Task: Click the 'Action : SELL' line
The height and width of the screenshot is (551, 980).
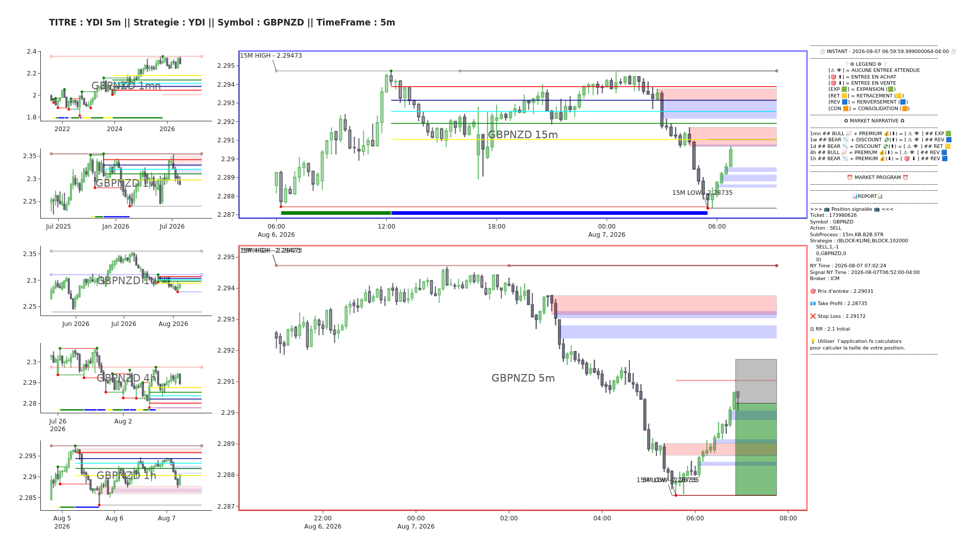Action: click(x=825, y=228)
